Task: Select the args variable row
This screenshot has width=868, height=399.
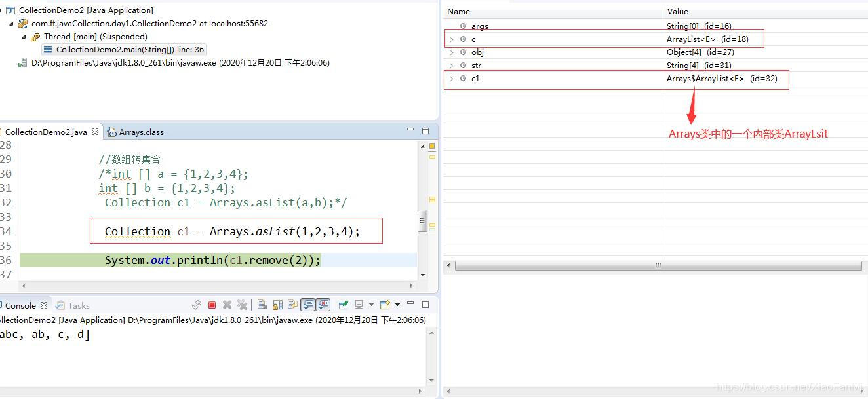Action: pos(479,26)
